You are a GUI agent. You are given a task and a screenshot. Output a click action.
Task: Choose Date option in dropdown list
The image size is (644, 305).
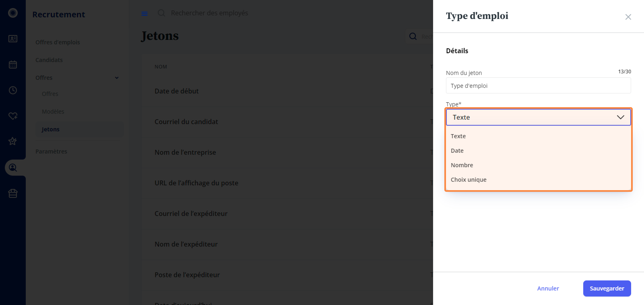coord(538,151)
